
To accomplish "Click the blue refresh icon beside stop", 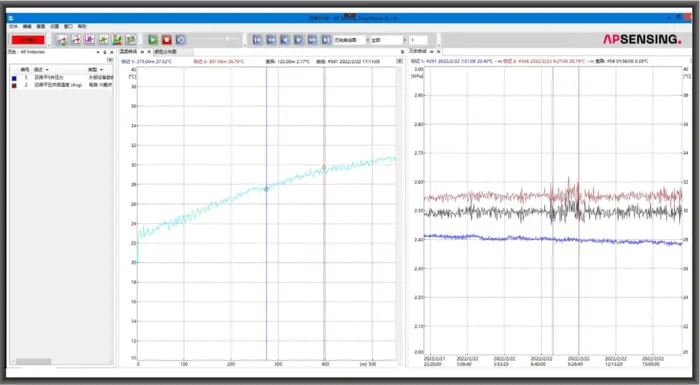I will tap(180, 40).
